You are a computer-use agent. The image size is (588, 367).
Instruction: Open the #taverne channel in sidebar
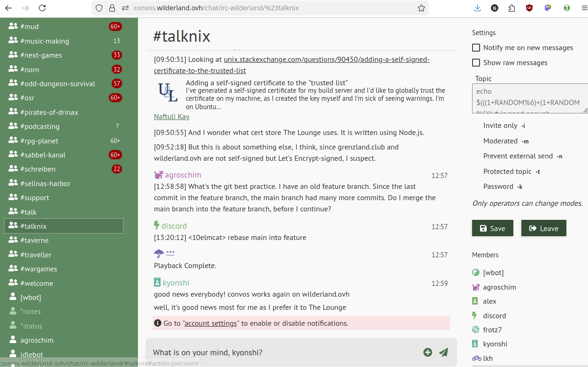[35, 240]
